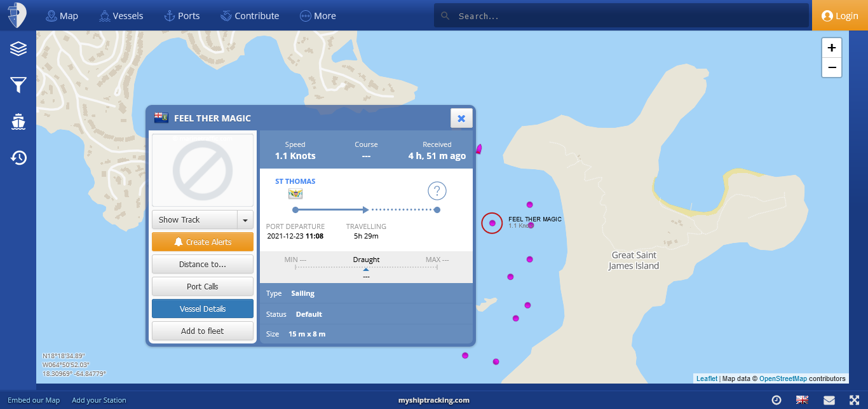868x409 pixels.
Task: Open the Map menu
Action: (62, 16)
